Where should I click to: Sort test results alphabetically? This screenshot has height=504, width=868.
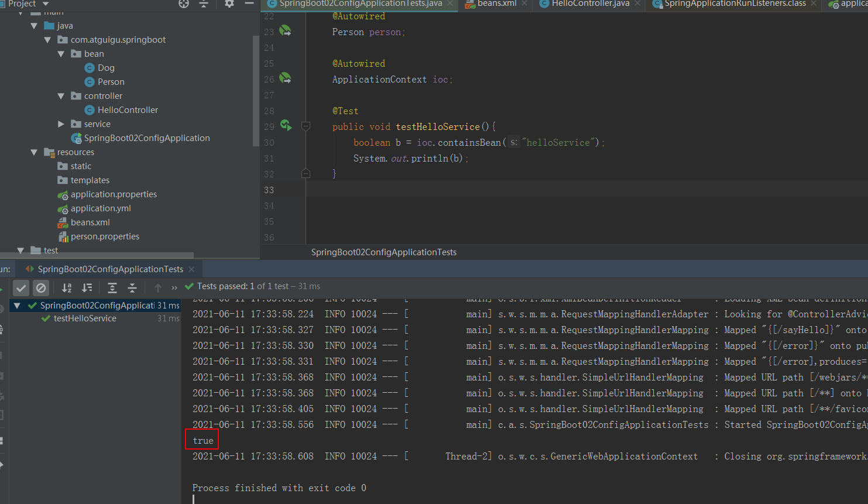[67, 287]
